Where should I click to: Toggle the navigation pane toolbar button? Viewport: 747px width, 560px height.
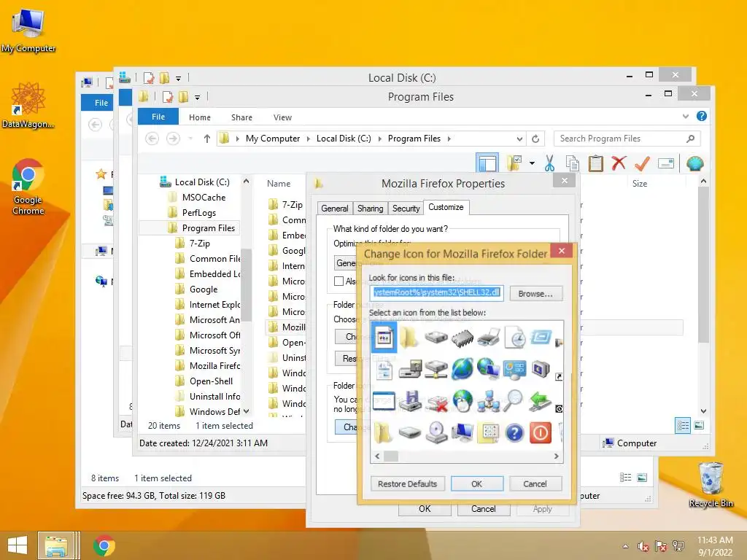[487, 163]
